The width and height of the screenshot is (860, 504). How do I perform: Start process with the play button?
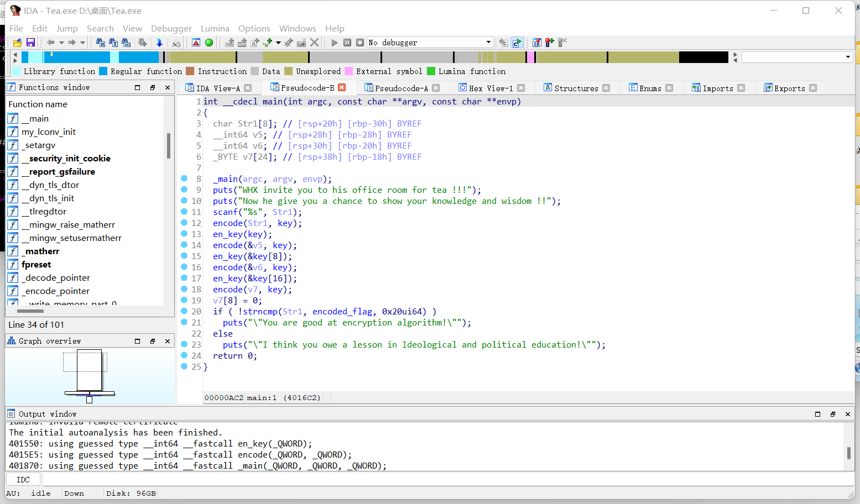point(335,43)
